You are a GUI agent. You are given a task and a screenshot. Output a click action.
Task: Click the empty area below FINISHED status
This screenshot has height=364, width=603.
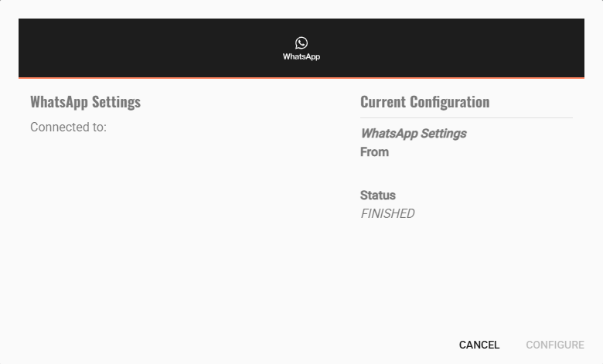point(466,269)
